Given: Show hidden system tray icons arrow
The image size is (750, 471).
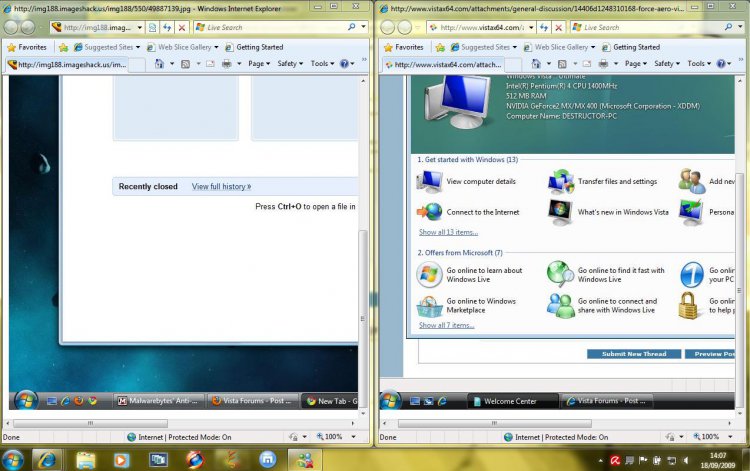Looking at the screenshot, I should coord(600,460).
